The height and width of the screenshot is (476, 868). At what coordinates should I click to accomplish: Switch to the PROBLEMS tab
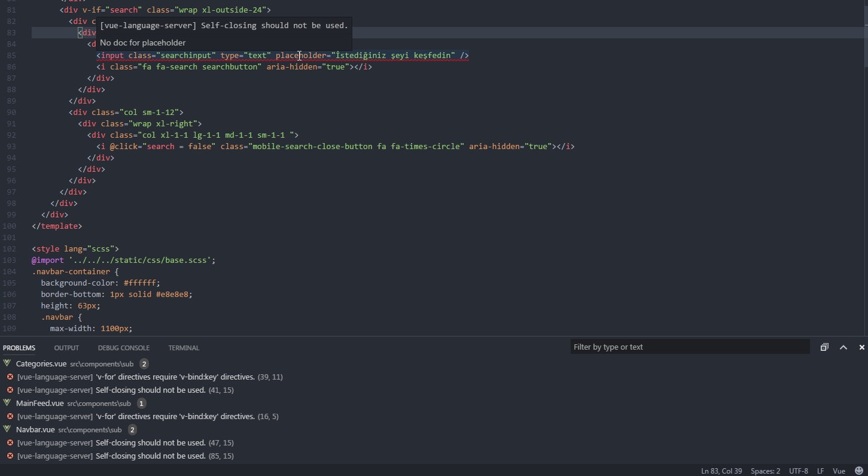[19, 348]
